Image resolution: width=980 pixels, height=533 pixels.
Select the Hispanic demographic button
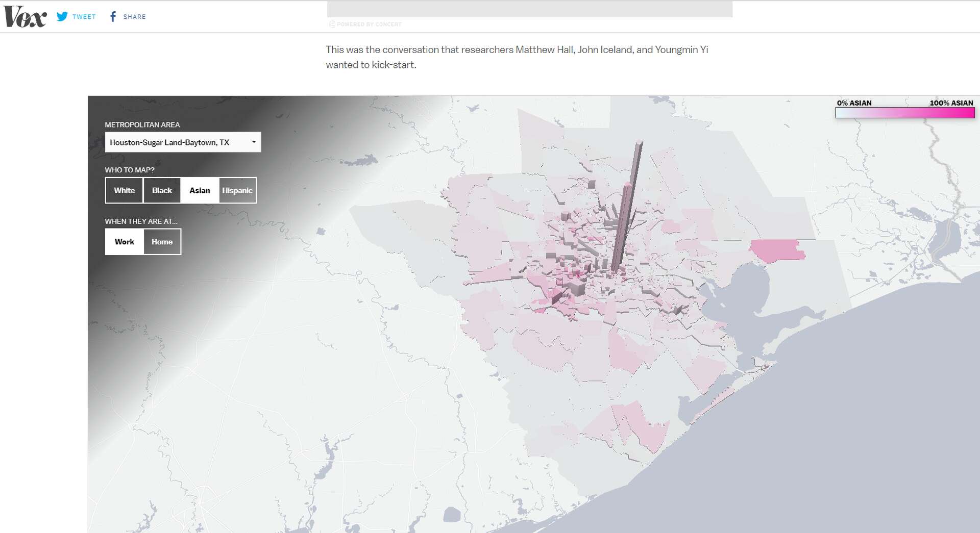[x=237, y=190]
